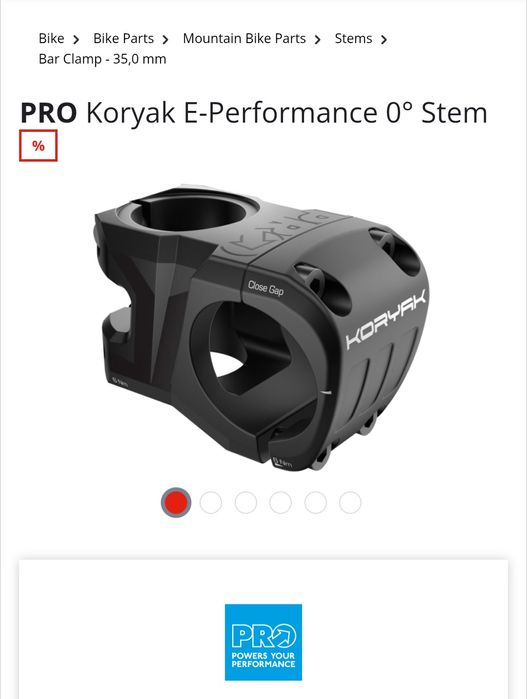527x699 pixels.
Task: Click the blue PRO brand logo
Action: click(x=263, y=642)
